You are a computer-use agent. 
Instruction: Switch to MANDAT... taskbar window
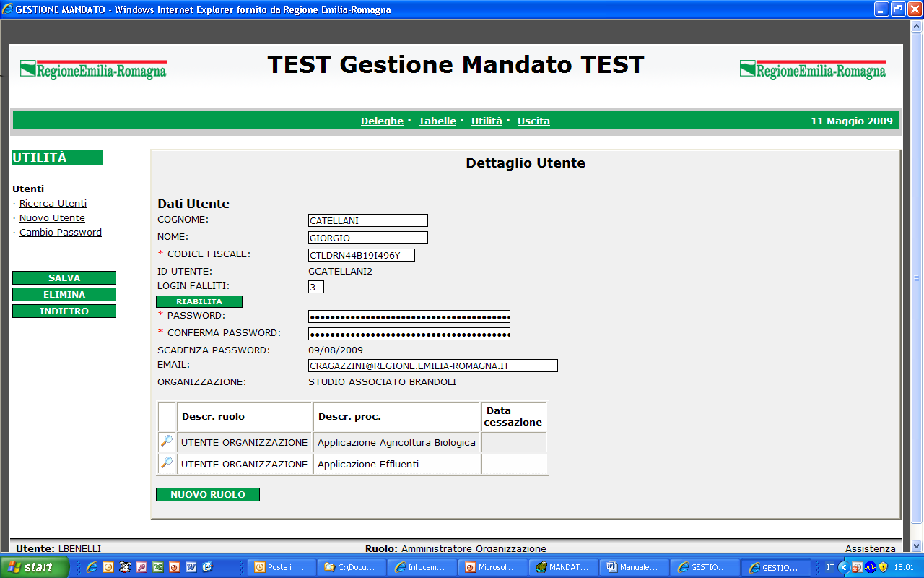tap(562, 567)
